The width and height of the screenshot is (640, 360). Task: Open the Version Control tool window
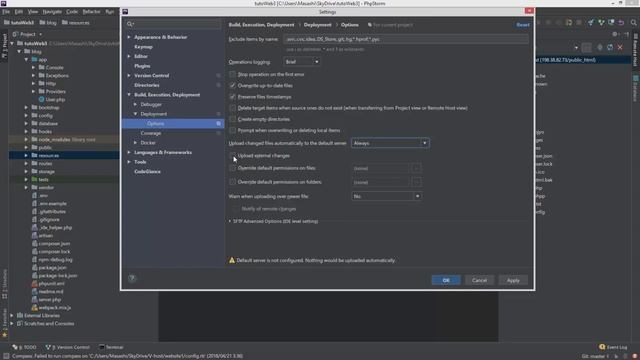pyautogui.click(x=67, y=347)
